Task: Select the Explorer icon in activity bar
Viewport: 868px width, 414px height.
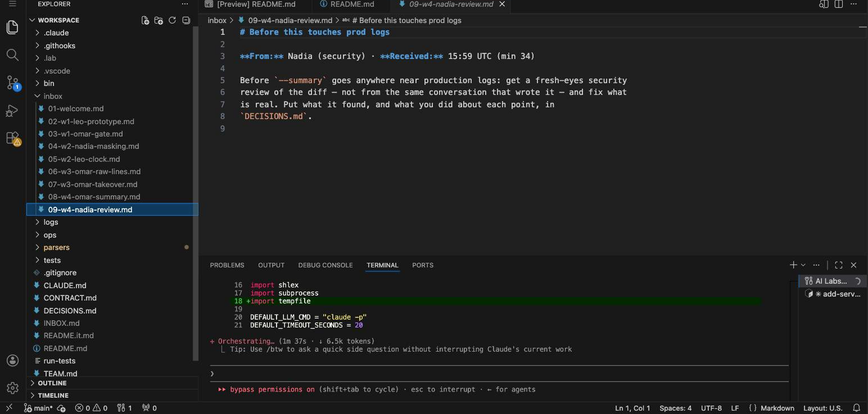Action: click(12, 27)
